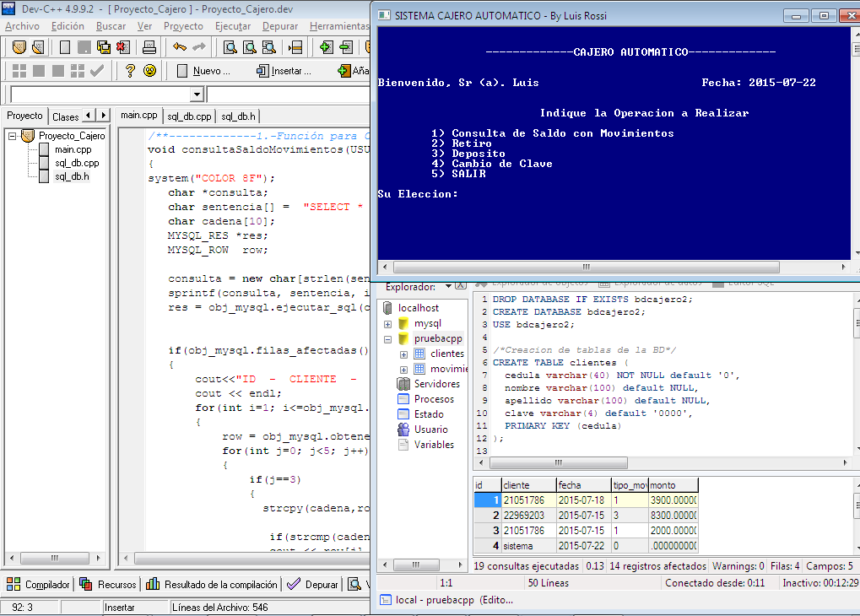The width and height of the screenshot is (860, 616).
Task: Open Resultado de la compilación tab
Action: pos(212,584)
